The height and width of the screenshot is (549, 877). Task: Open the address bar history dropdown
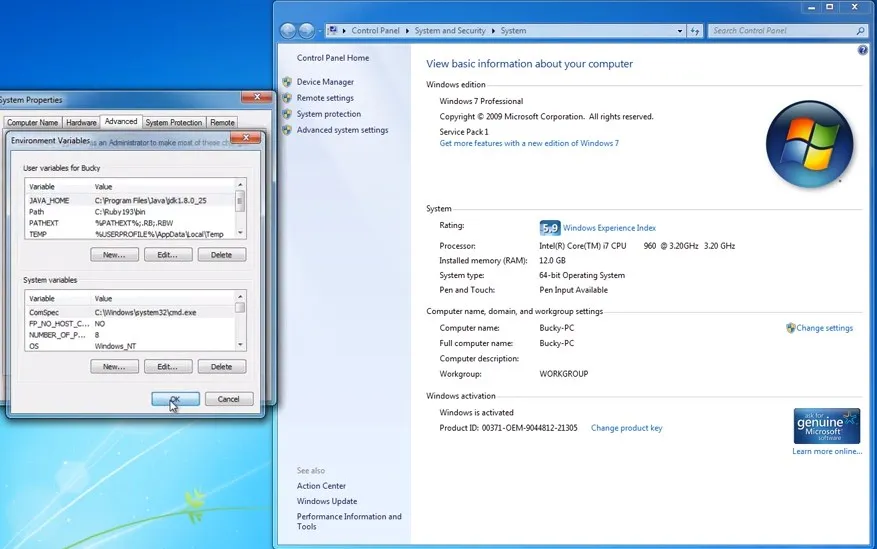[680, 31]
